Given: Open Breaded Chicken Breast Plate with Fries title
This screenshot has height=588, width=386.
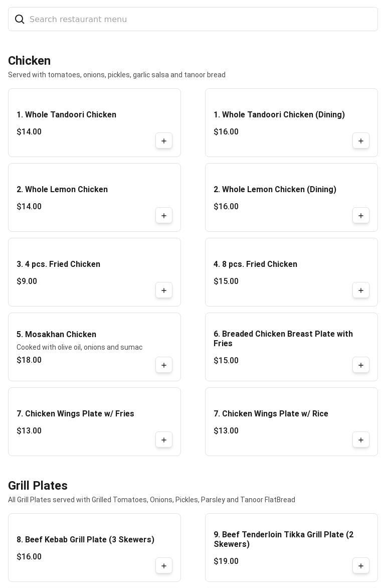Looking at the screenshot, I should tap(283, 339).
